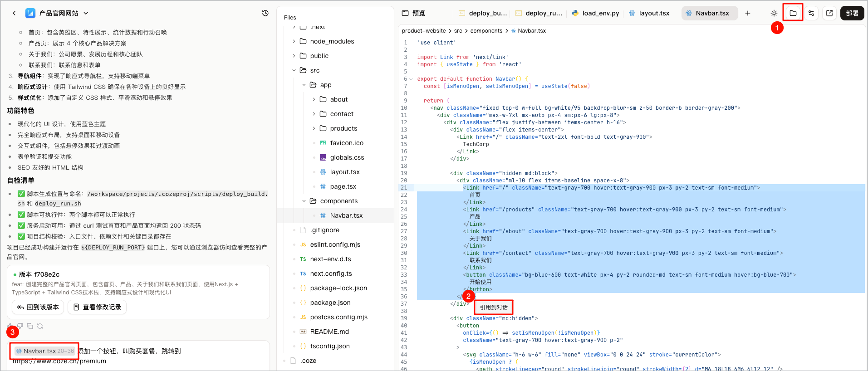Switch to the layout.tsx tab
Screen dimensions: 868x371
(x=649, y=13)
